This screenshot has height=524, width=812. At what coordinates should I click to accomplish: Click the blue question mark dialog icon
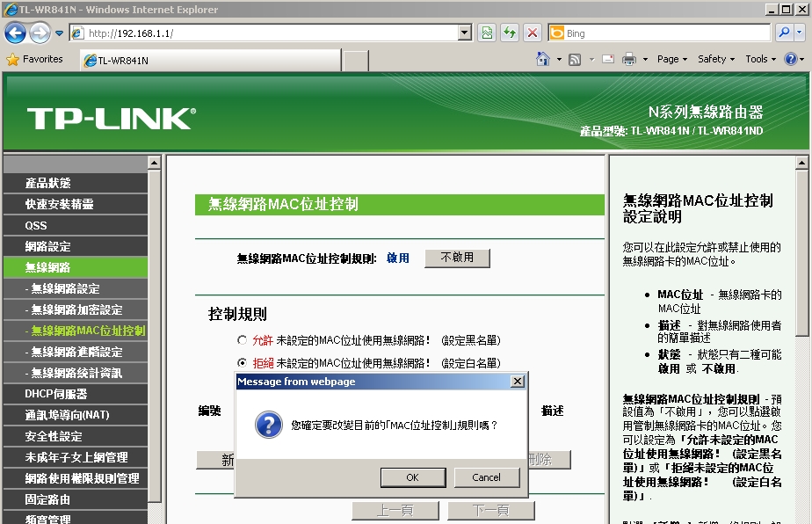coord(268,425)
